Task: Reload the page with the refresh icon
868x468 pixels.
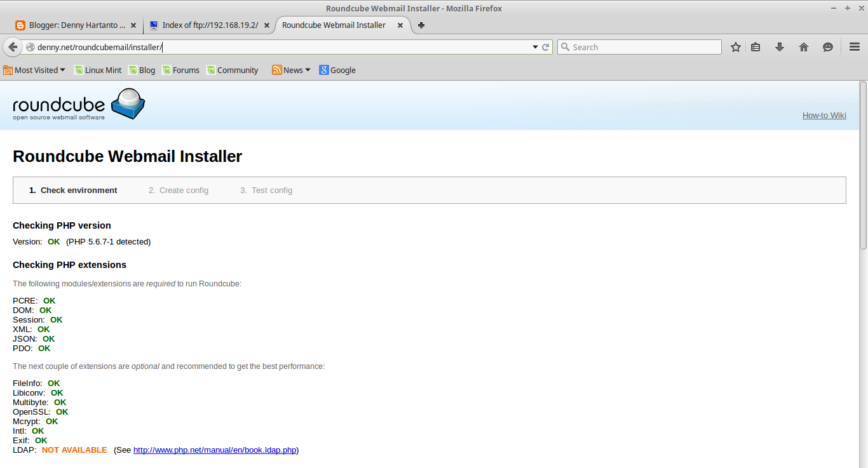Action: coord(545,47)
